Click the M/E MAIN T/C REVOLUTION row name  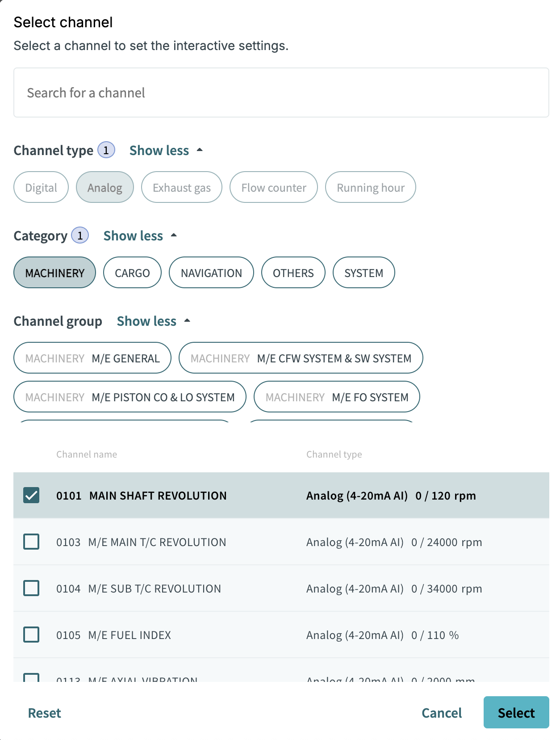tap(157, 542)
